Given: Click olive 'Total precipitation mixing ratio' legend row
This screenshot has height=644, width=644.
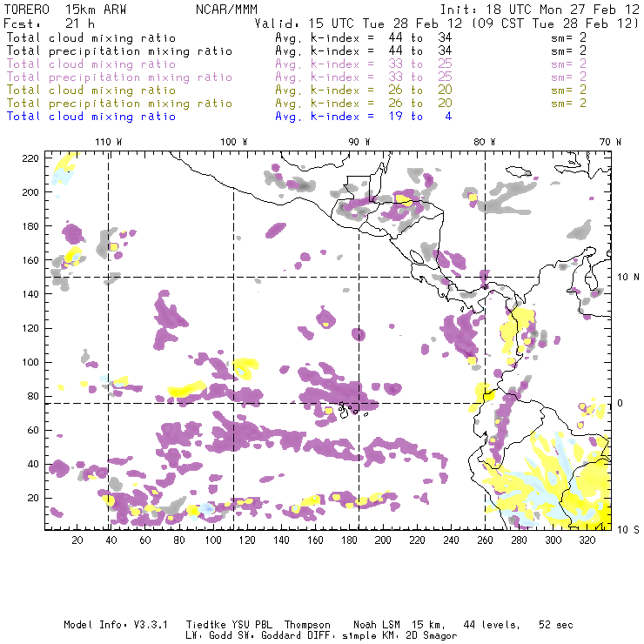Looking at the screenshot, I should pos(297,103).
